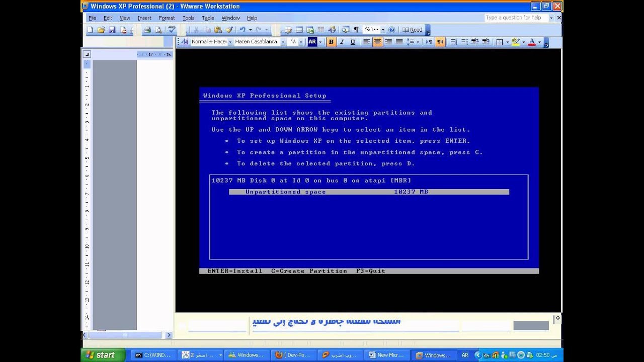This screenshot has height=362, width=644.
Task: Print the document with the printer icon
Action: pyautogui.click(x=147, y=30)
